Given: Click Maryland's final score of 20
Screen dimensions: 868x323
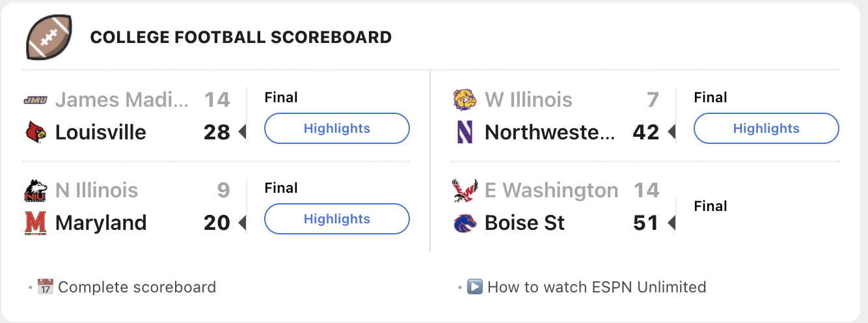Looking at the screenshot, I should (x=217, y=223).
